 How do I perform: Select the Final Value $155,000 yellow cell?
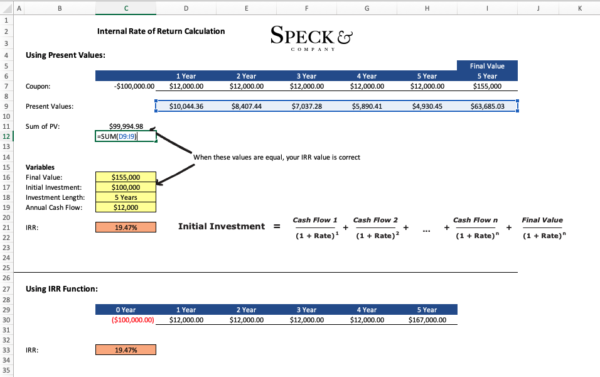pos(126,177)
